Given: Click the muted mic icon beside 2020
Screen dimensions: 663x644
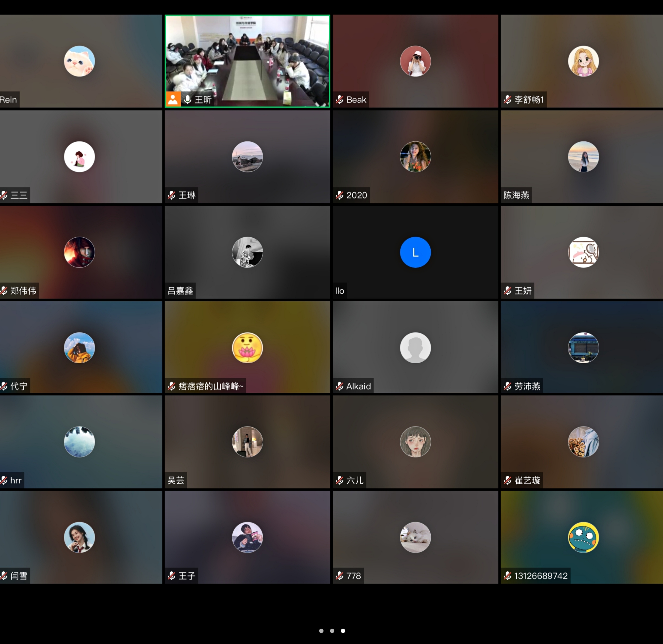Looking at the screenshot, I should (x=339, y=195).
